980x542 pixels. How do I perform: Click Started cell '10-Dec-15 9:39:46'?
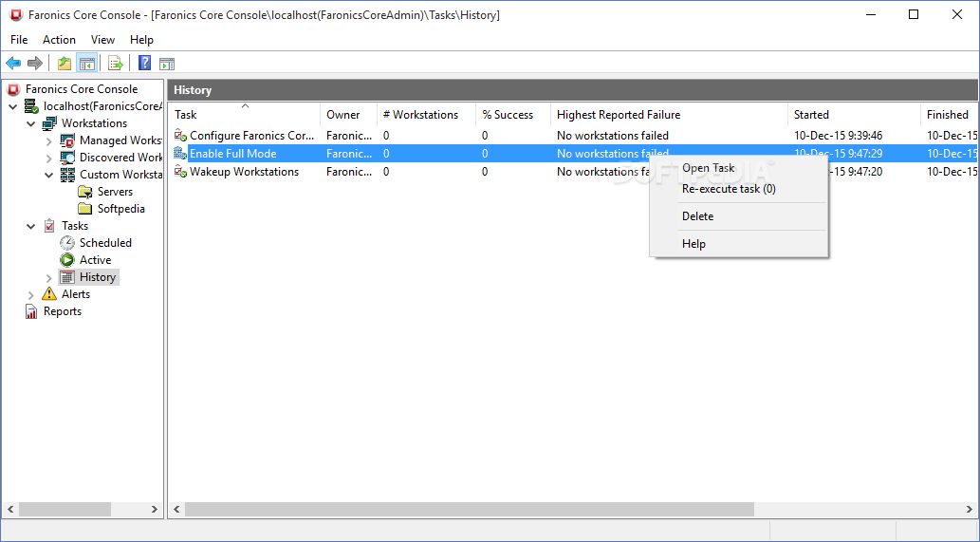point(838,136)
